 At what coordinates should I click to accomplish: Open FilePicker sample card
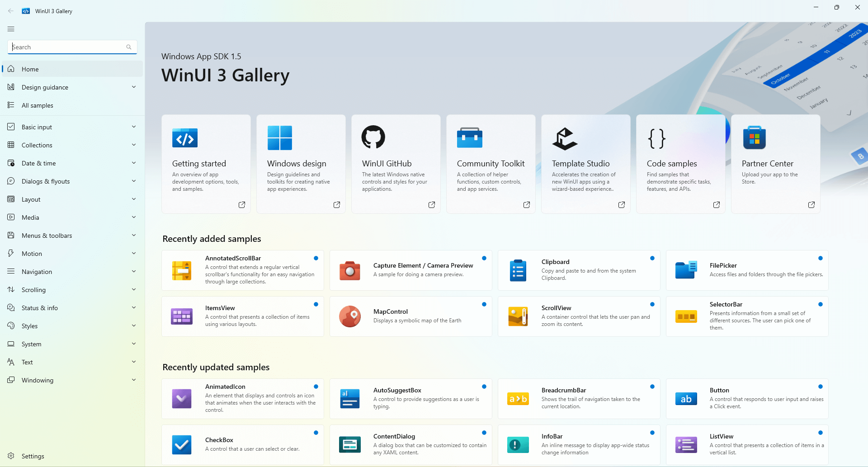[x=747, y=270]
